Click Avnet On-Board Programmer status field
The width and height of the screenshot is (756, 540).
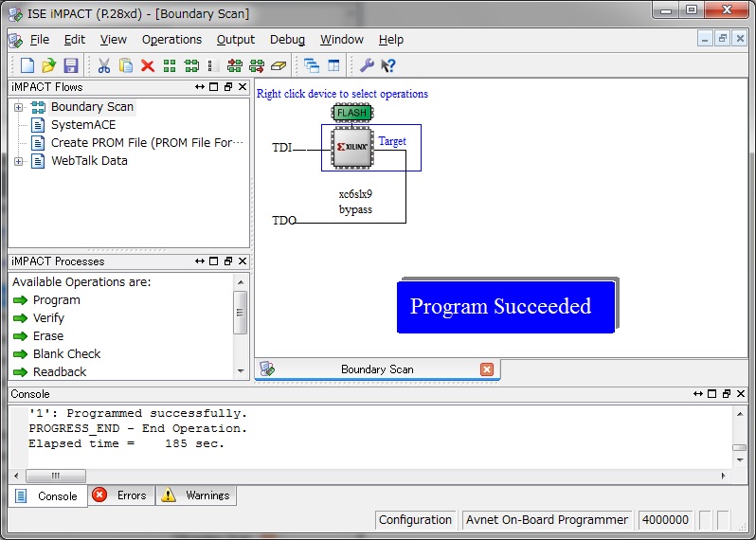(547, 520)
